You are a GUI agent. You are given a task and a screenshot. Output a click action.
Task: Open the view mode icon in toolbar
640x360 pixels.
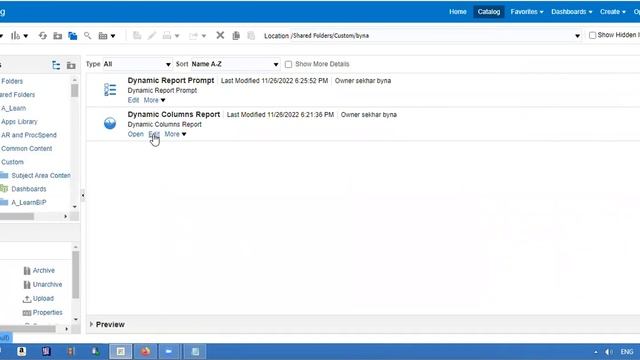click(x=103, y=36)
